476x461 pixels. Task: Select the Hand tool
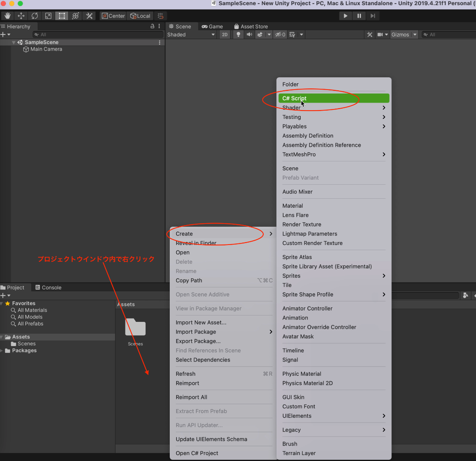[x=8, y=16]
